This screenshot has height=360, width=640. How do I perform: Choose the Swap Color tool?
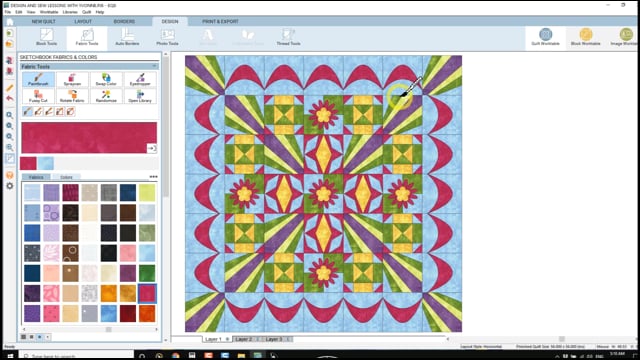(x=106, y=79)
